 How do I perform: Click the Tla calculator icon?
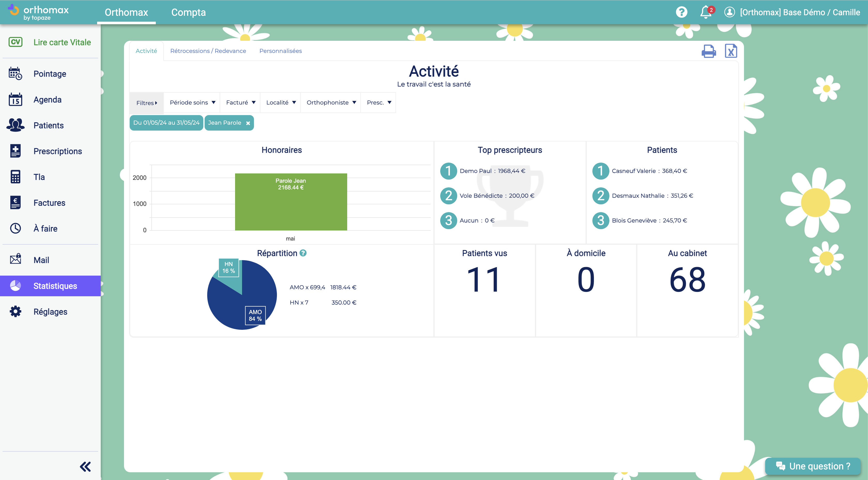point(16,177)
